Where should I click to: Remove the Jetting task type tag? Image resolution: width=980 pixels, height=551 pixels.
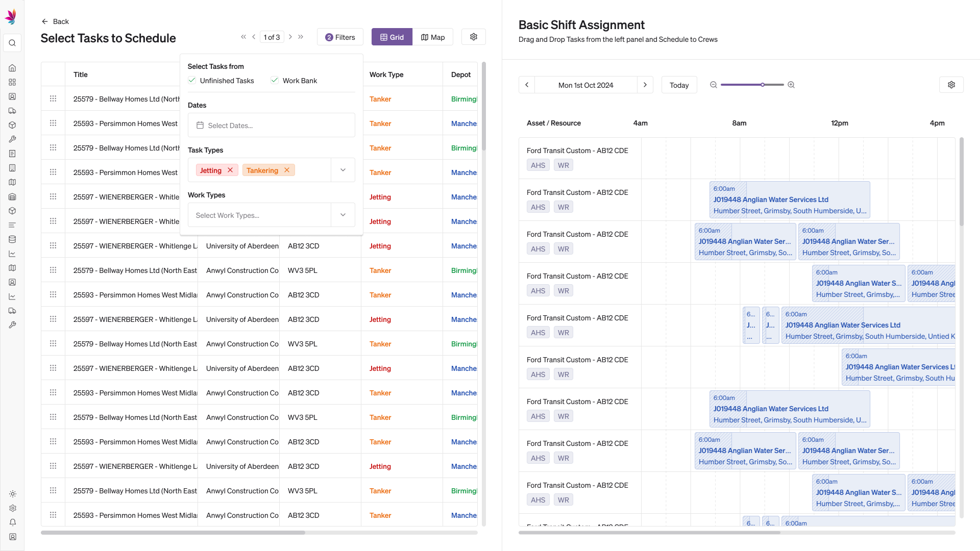coord(230,170)
